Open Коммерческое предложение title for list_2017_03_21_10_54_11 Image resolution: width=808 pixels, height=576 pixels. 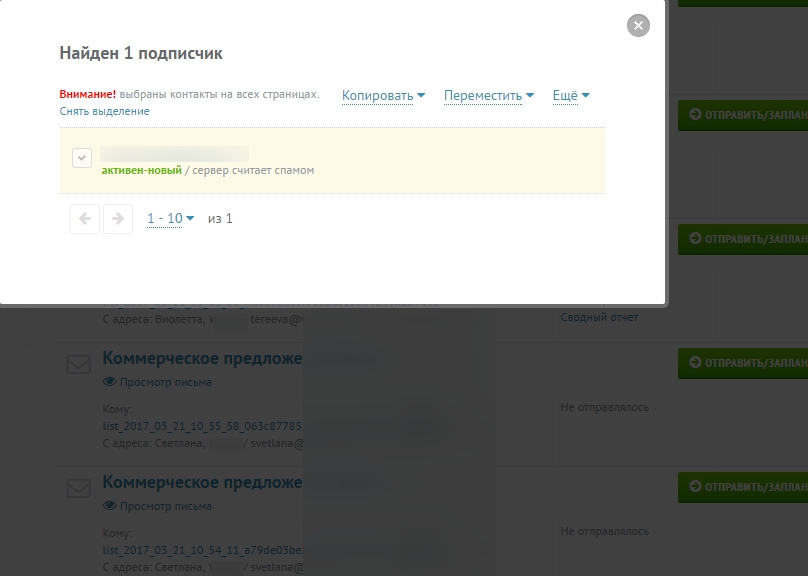tap(202, 483)
